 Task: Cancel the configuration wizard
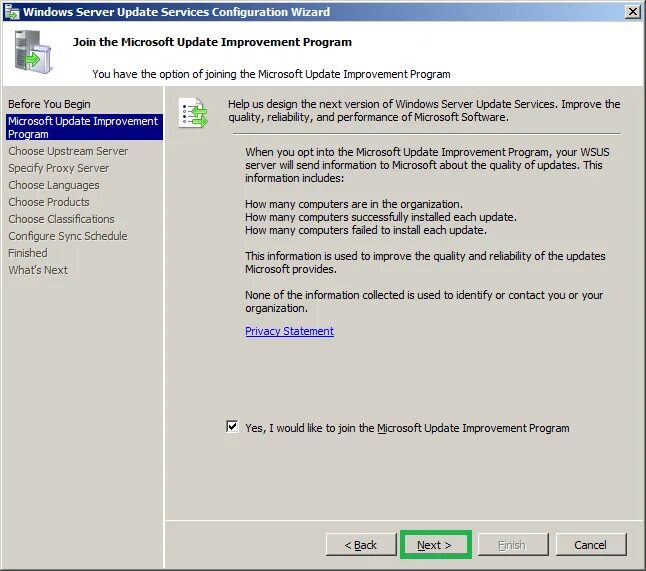pos(591,545)
